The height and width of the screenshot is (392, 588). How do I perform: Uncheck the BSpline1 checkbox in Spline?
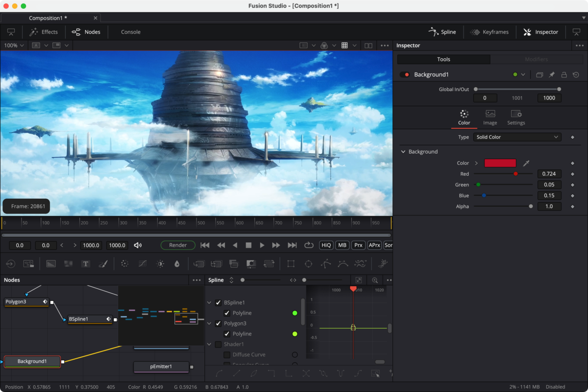(219, 302)
